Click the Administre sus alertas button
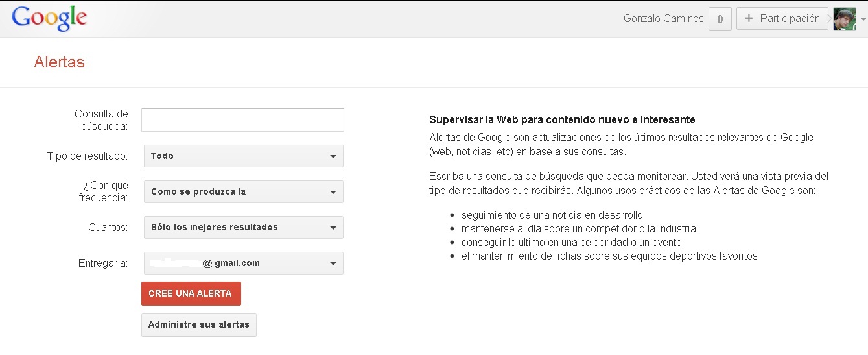This screenshot has height=355, width=868. pyautogui.click(x=199, y=324)
